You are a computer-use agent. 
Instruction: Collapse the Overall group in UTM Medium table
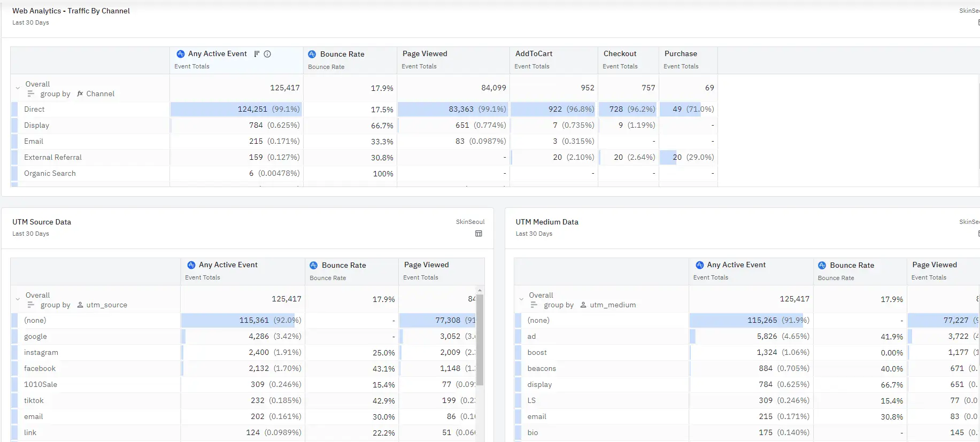[521, 299]
